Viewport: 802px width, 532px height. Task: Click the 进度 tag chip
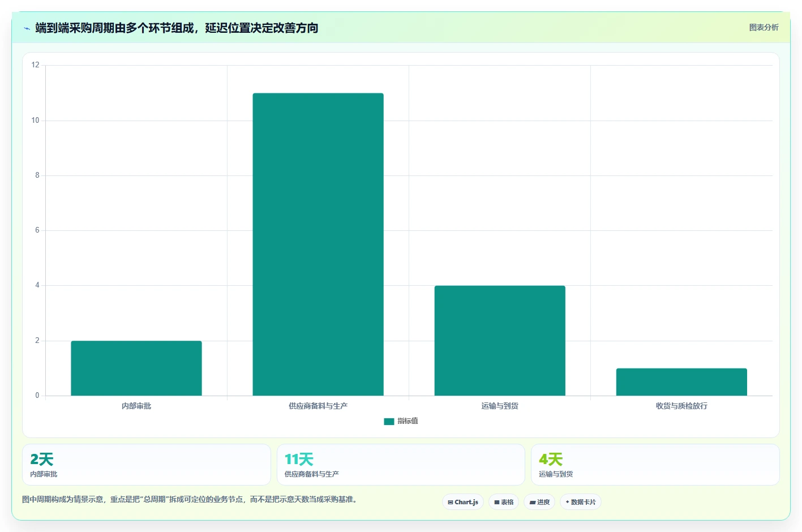pos(539,502)
